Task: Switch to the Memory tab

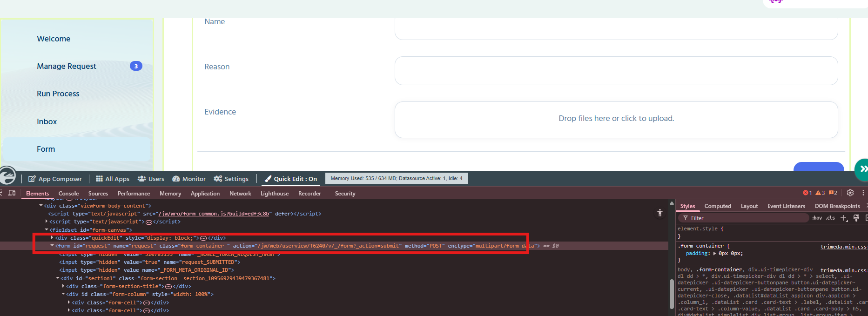Action: tap(170, 193)
